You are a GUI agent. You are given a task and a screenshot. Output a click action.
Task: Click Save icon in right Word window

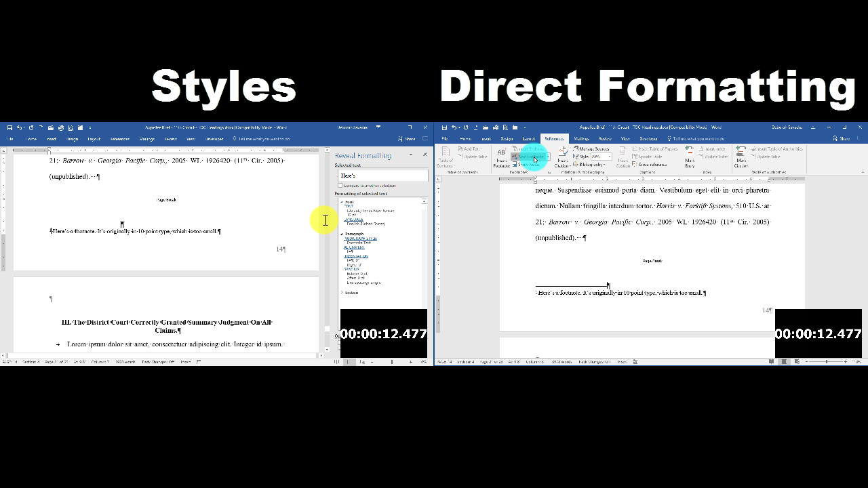pyautogui.click(x=444, y=127)
